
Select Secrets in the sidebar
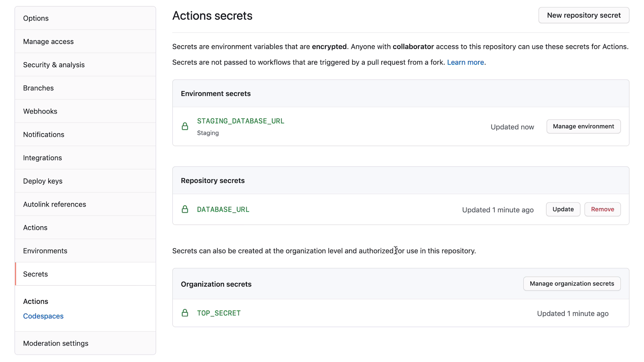pyautogui.click(x=35, y=274)
